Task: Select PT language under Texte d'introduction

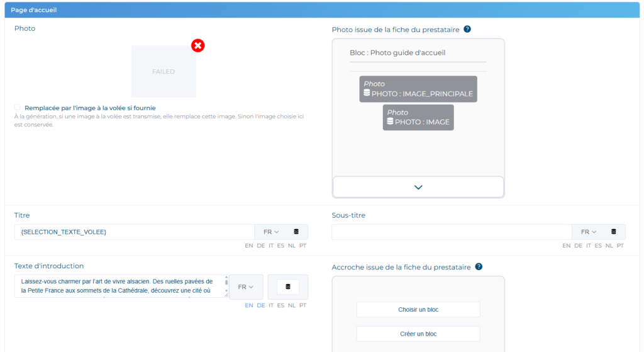Action: click(303, 305)
